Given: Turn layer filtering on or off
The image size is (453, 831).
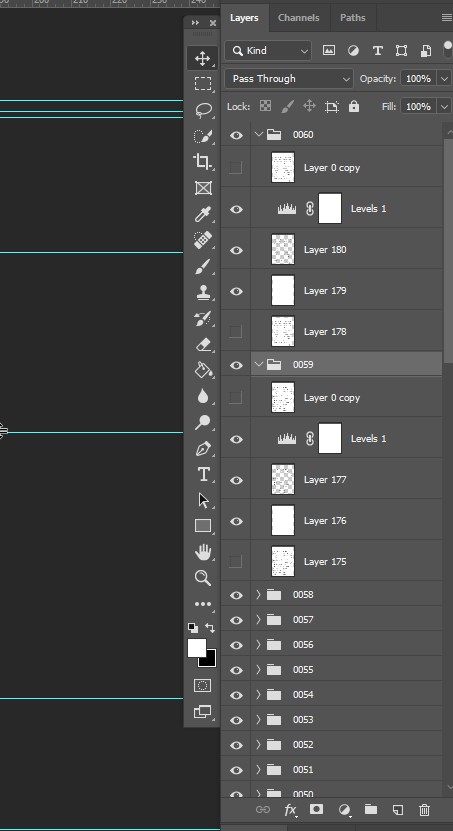Looking at the screenshot, I should pyautogui.click(x=448, y=49).
